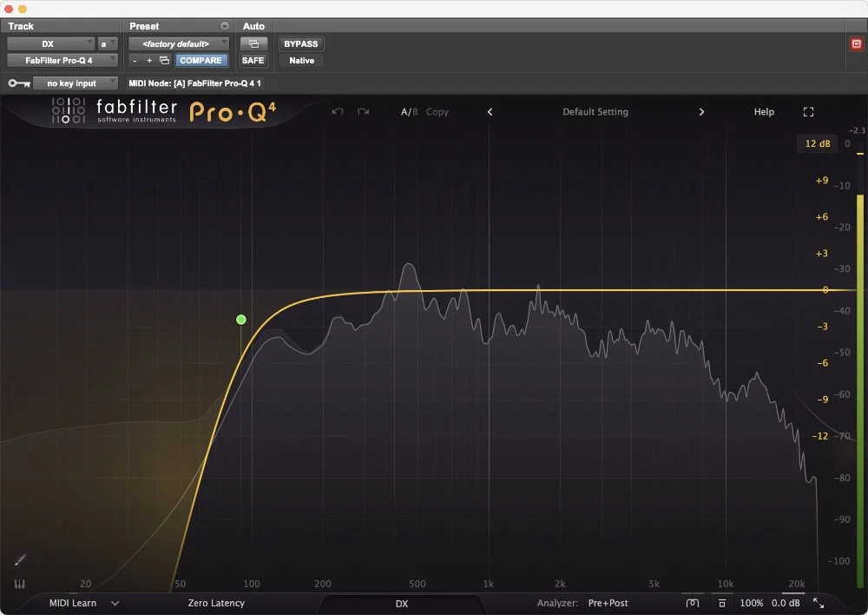
Task: Toggle the BYPASS button
Action: pyautogui.click(x=300, y=43)
